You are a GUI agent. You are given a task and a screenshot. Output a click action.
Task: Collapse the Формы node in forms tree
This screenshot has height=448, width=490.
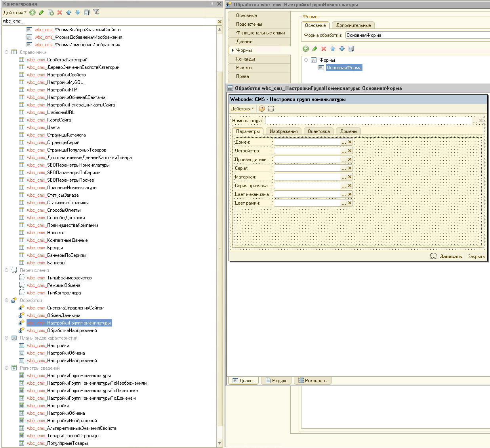pos(306,60)
